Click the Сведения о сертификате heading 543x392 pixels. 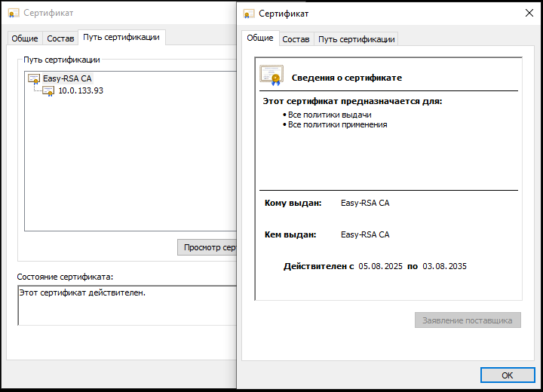coord(347,78)
